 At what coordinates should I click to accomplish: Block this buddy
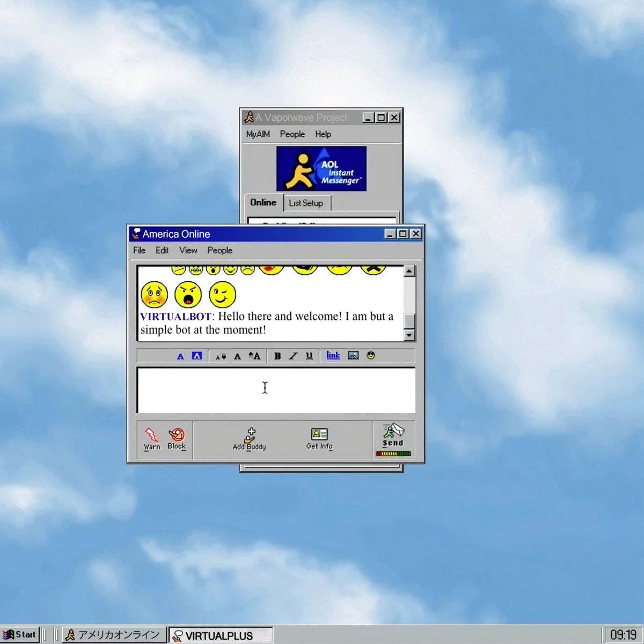[177, 438]
